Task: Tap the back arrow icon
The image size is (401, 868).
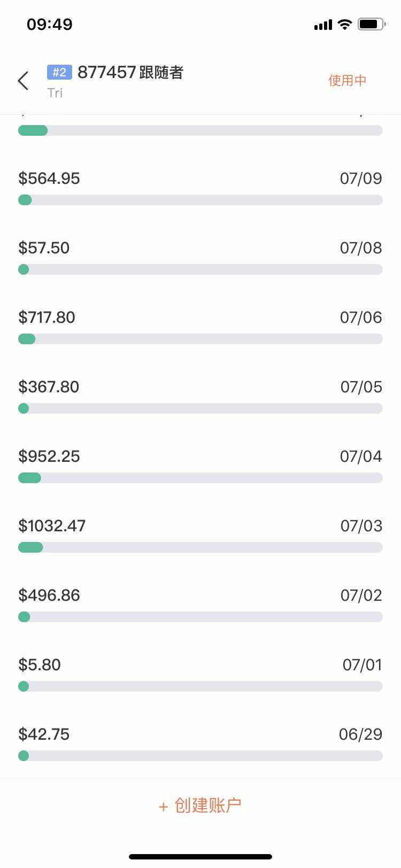Action: [23, 81]
